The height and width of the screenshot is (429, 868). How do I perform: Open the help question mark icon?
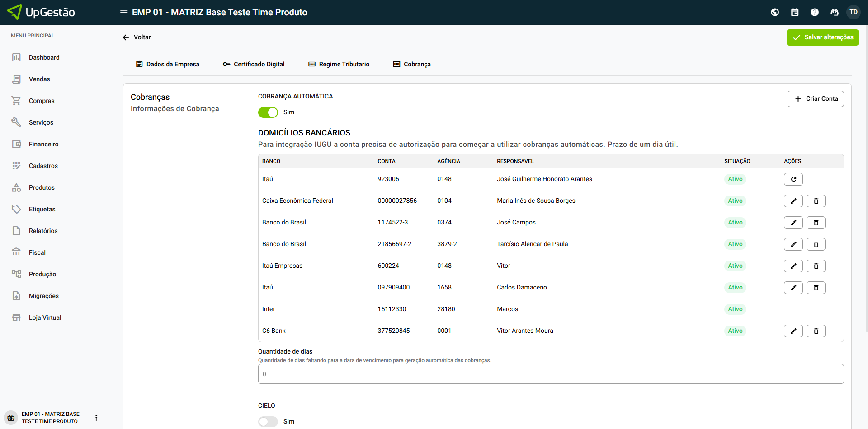[x=814, y=12]
